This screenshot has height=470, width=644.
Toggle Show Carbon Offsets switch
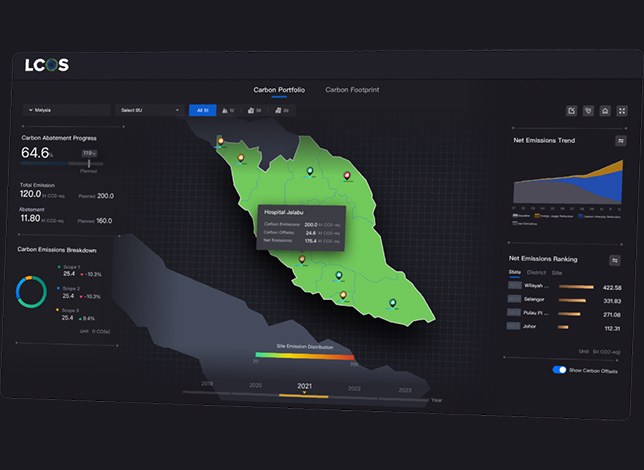(559, 369)
